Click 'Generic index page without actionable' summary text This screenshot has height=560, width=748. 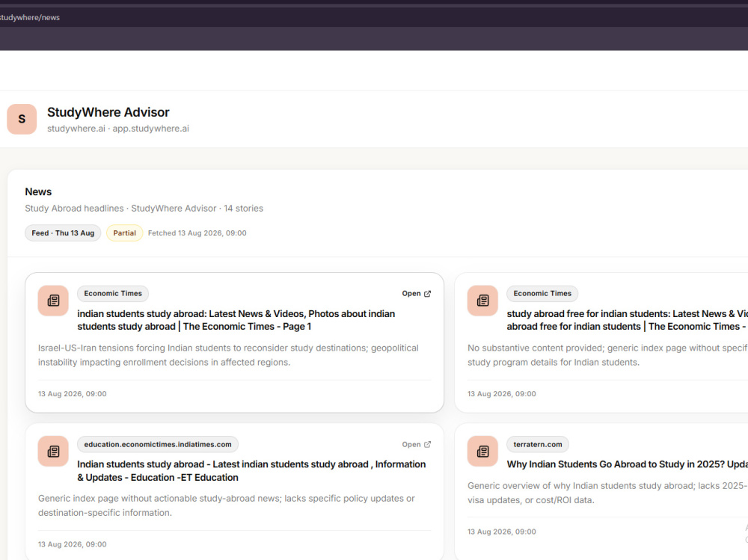[227, 505]
